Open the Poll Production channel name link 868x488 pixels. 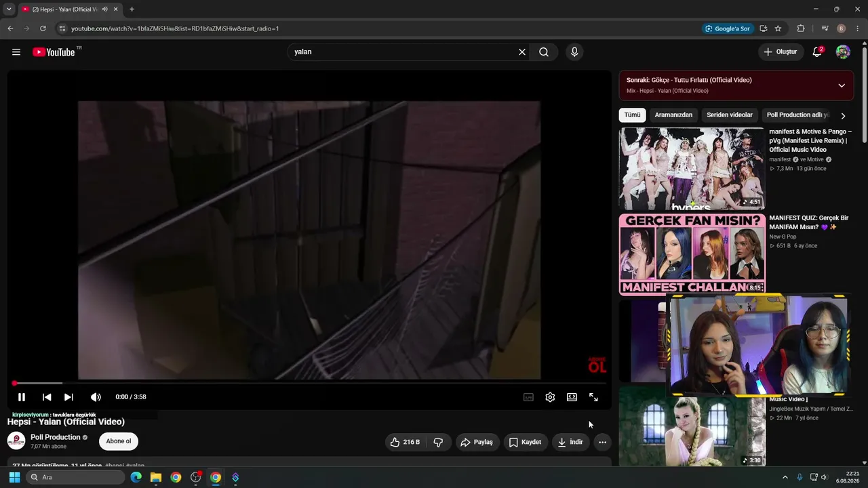click(x=56, y=437)
